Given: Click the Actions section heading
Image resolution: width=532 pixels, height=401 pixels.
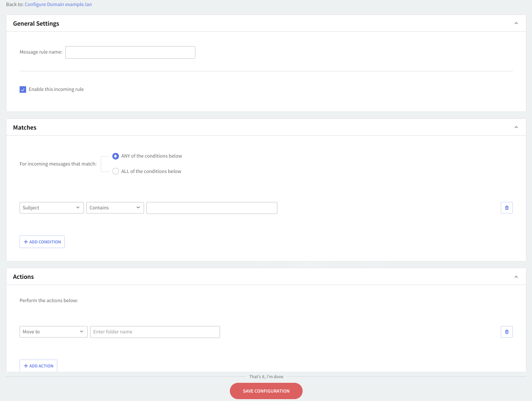Looking at the screenshot, I should tap(23, 277).
